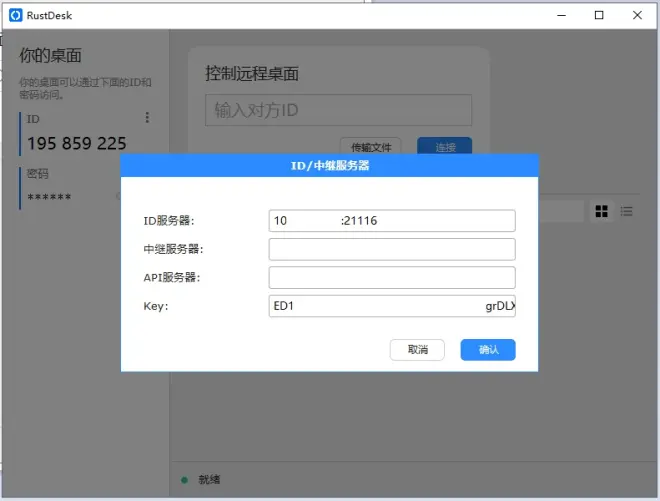This screenshot has width=660, height=501.
Task: Click the remote ID entry field
Action: point(338,110)
